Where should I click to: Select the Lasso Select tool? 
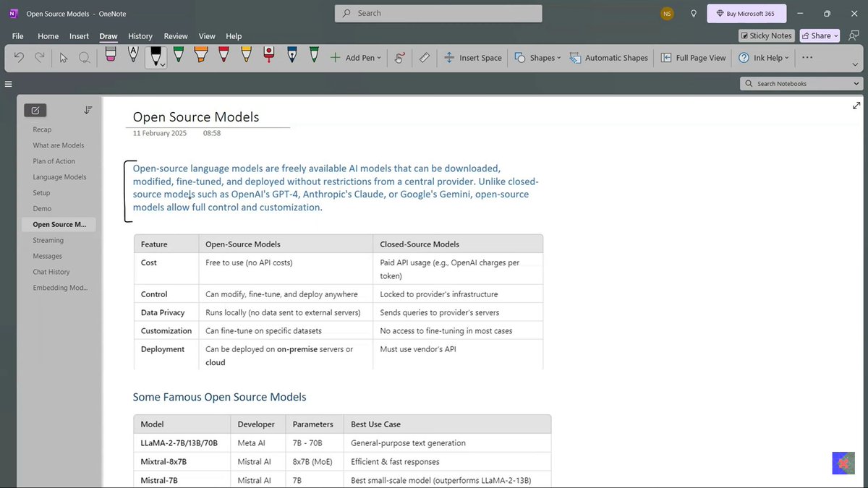(x=84, y=57)
